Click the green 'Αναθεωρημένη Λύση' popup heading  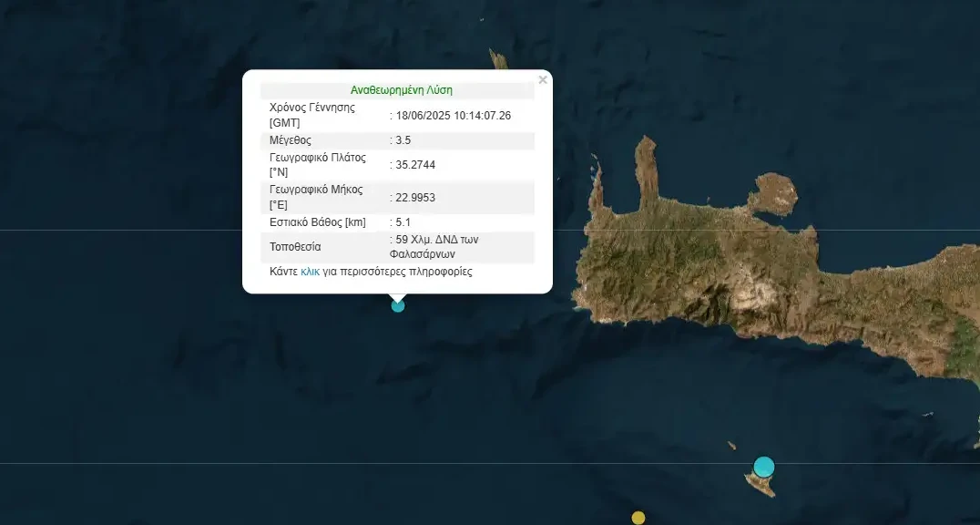[401, 90]
